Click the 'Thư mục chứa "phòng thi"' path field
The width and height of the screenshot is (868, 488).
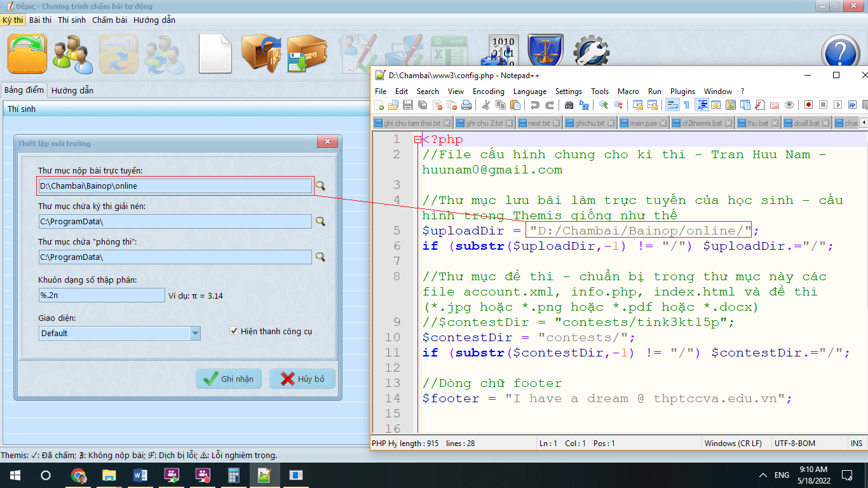coord(175,257)
